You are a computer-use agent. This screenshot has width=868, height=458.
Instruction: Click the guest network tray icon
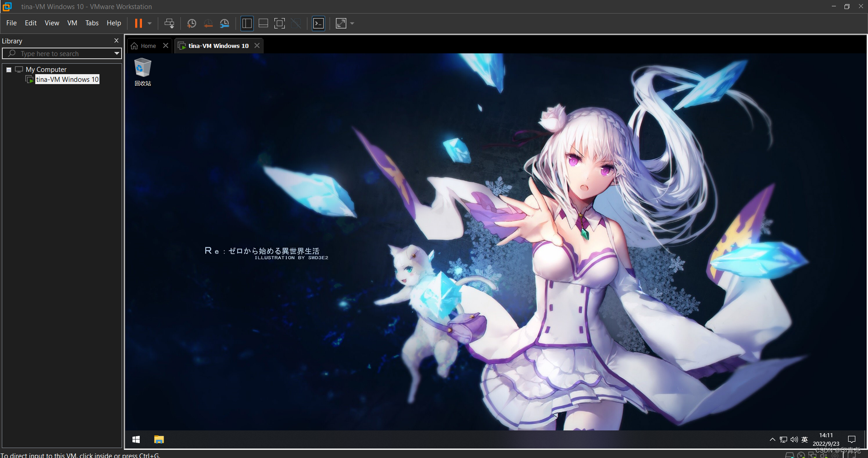click(x=783, y=439)
